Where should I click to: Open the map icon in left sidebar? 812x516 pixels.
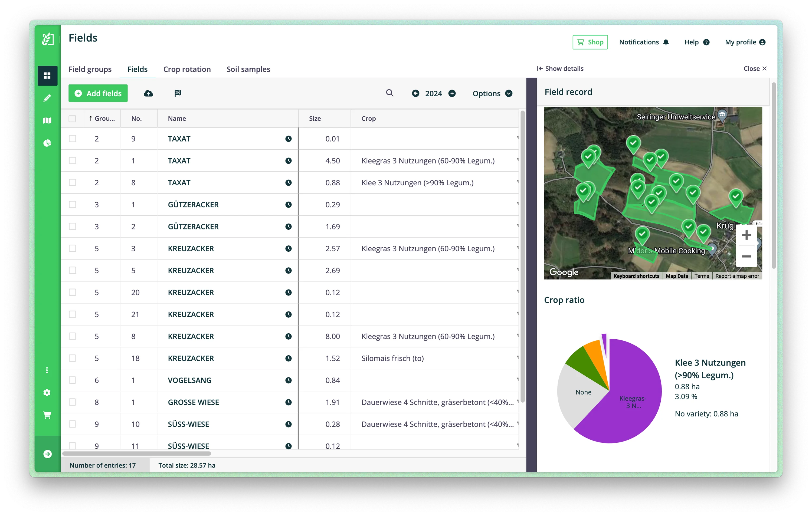coord(47,121)
